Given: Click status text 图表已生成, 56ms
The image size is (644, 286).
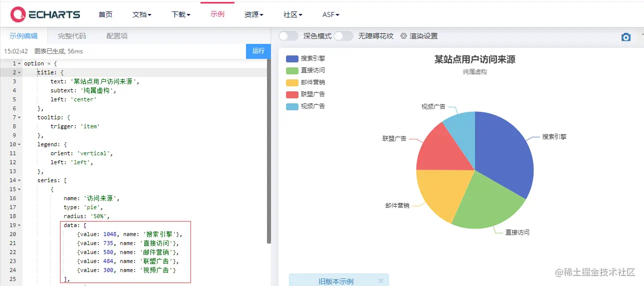Looking at the screenshot, I should pos(58,51).
